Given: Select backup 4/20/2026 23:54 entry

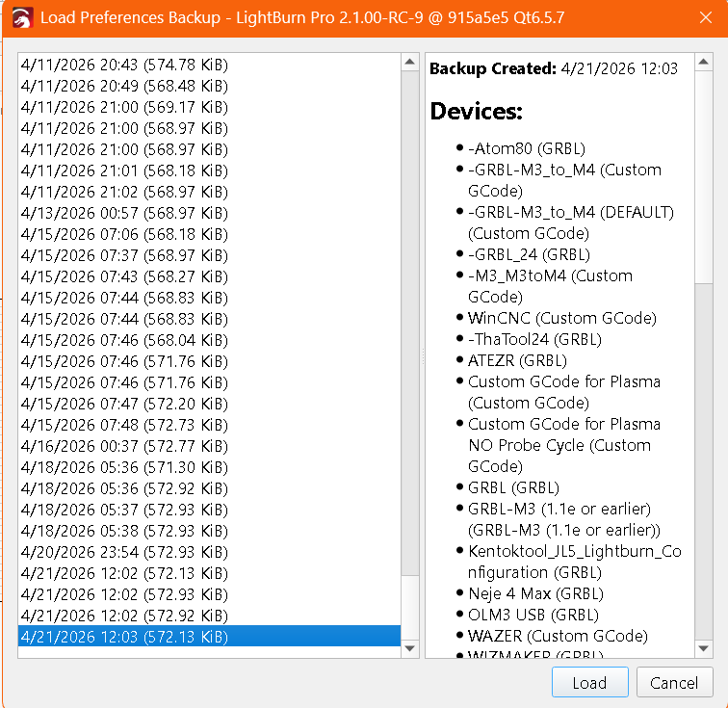Looking at the screenshot, I should pyautogui.click(x=124, y=552).
